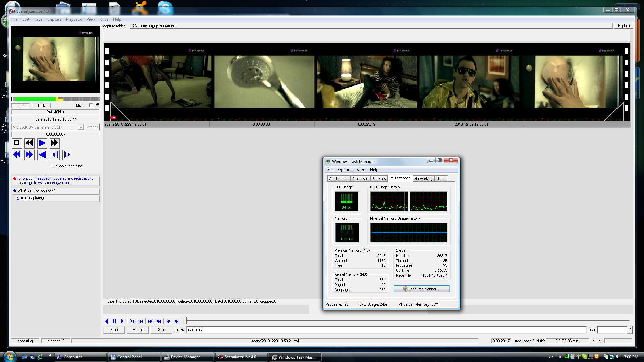Switch preview source to Disk

point(41,106)
